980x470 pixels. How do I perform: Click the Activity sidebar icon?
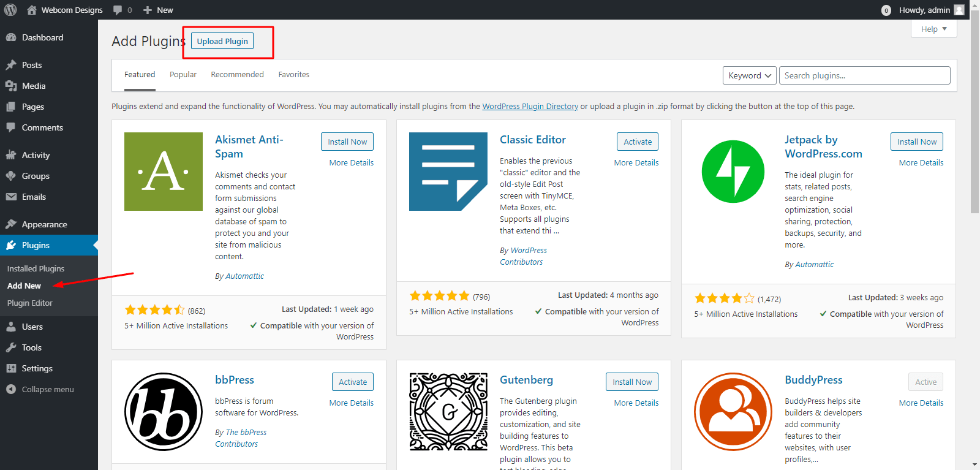click(x=11, y=155)
